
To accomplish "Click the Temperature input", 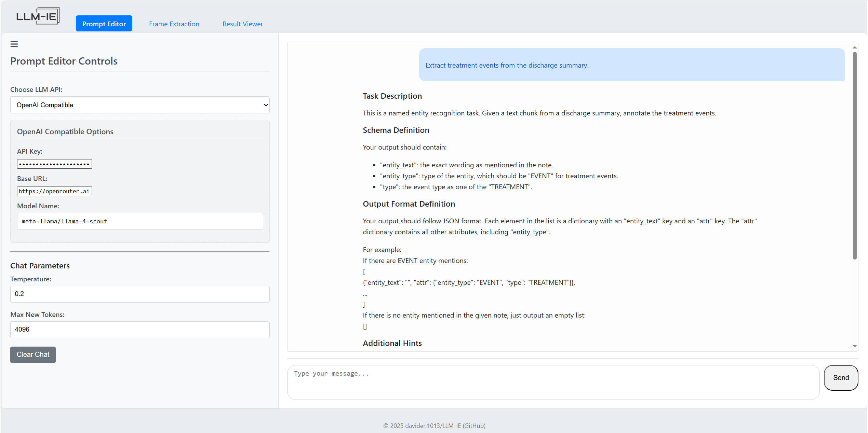I will 139,294.
